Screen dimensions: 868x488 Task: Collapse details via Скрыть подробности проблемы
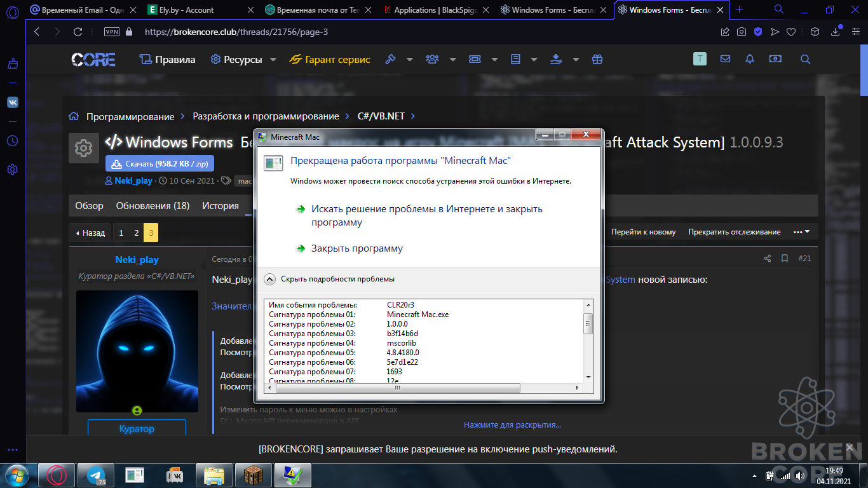point(329,279)
